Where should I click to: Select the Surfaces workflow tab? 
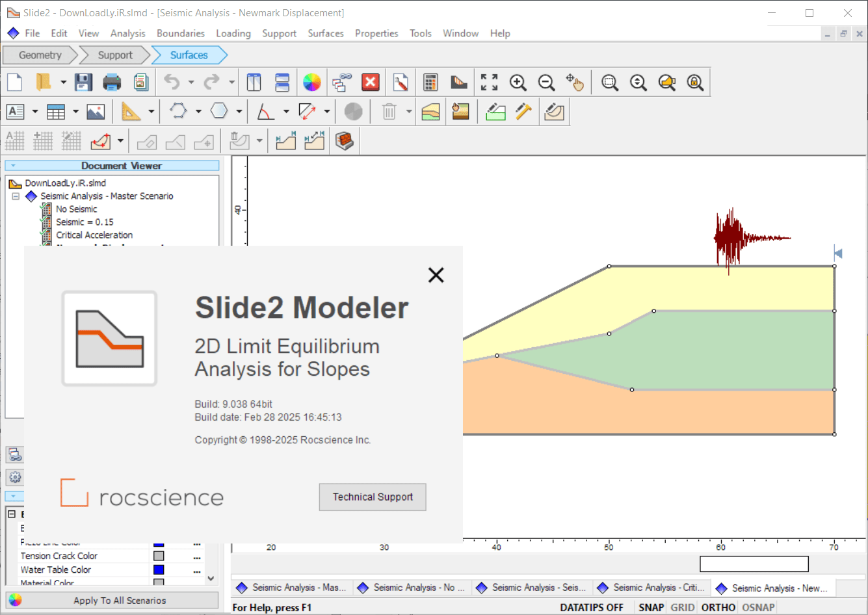(x=189, y=55)
